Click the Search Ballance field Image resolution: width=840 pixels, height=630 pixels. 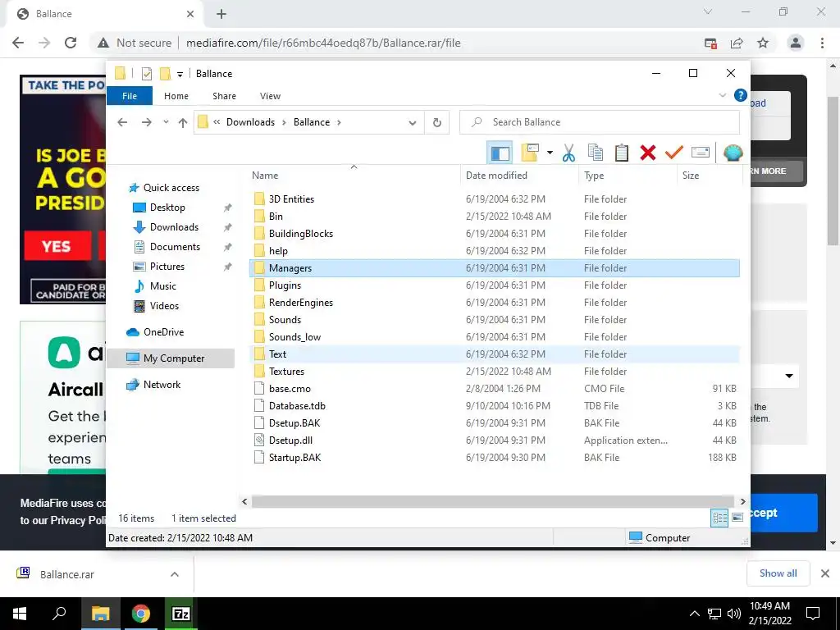click(x=600, y=122)
